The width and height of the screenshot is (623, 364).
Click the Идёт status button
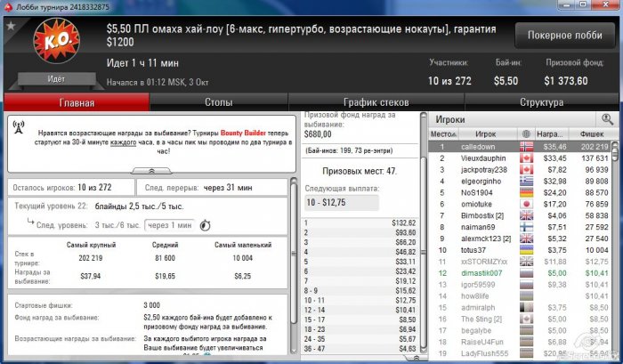pos(56,79)
